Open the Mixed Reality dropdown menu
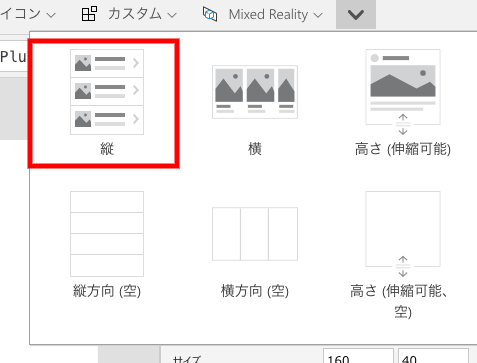 [x=263, y=14]
